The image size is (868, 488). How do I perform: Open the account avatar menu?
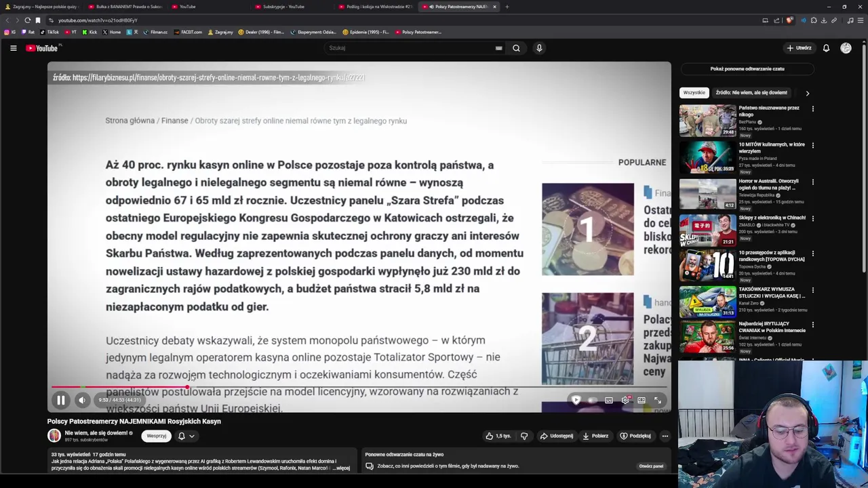coord(846,48)
